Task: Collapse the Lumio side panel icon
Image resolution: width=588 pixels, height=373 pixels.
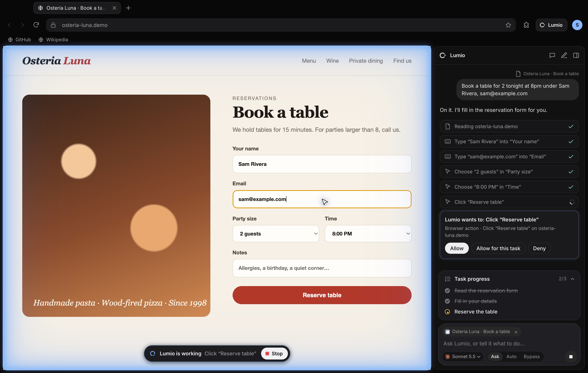Action: tap(576, 55)
